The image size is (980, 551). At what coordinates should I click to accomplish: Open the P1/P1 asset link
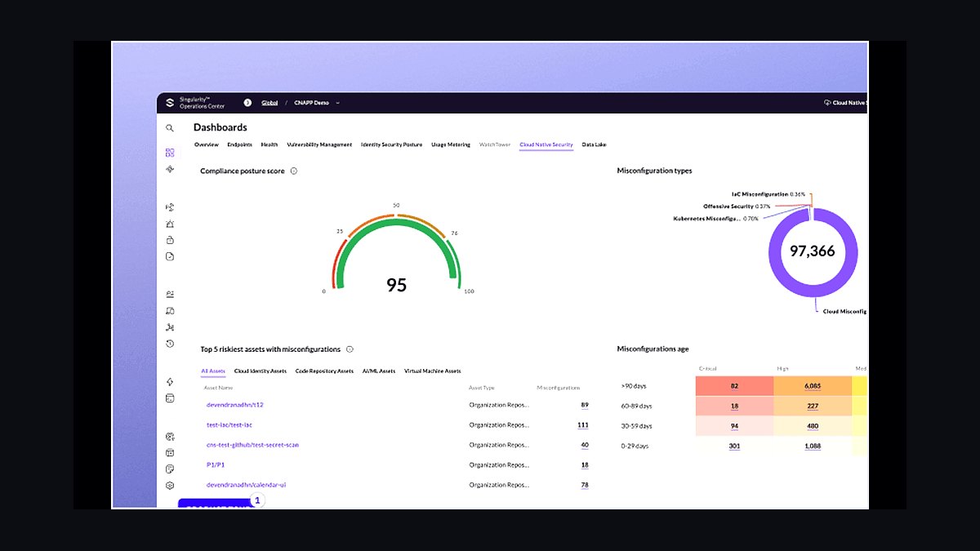[216, 464]
